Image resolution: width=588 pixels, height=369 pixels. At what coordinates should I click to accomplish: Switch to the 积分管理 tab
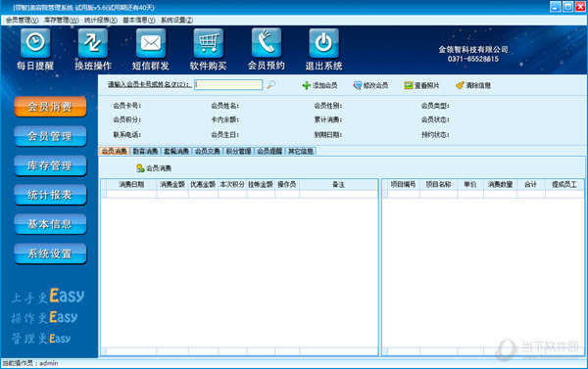[x=238, y=151]
